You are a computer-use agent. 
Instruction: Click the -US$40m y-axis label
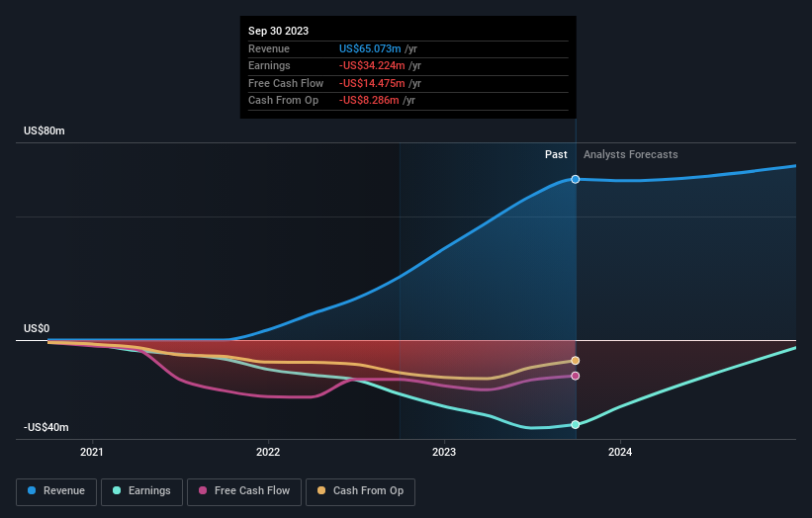coord(45,427)
